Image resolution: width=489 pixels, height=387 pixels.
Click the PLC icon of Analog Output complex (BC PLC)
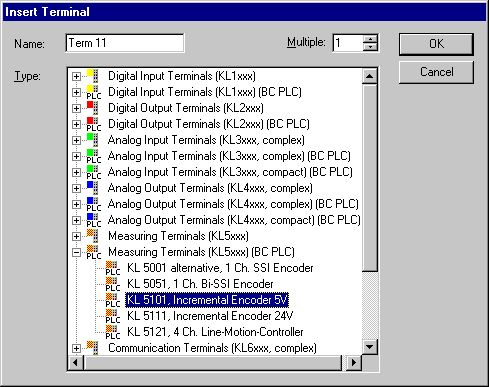tap(94, 204)
